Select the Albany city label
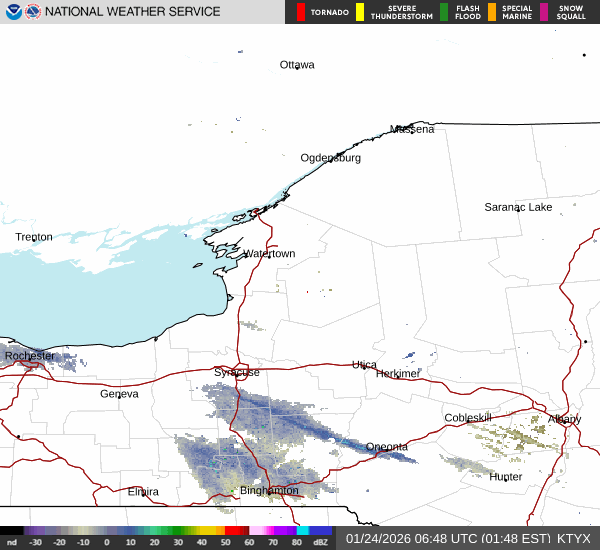Screen dimensions: 600x550 pos(564,419)
